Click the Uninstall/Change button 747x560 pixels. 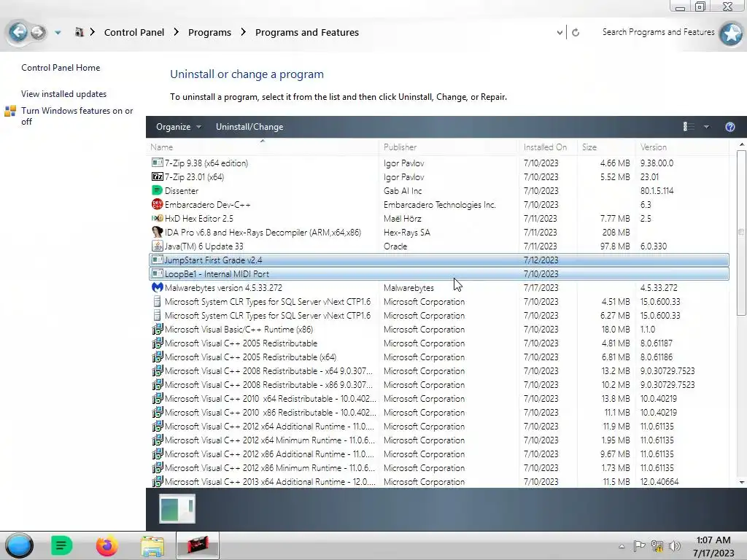tap(249, 127)
